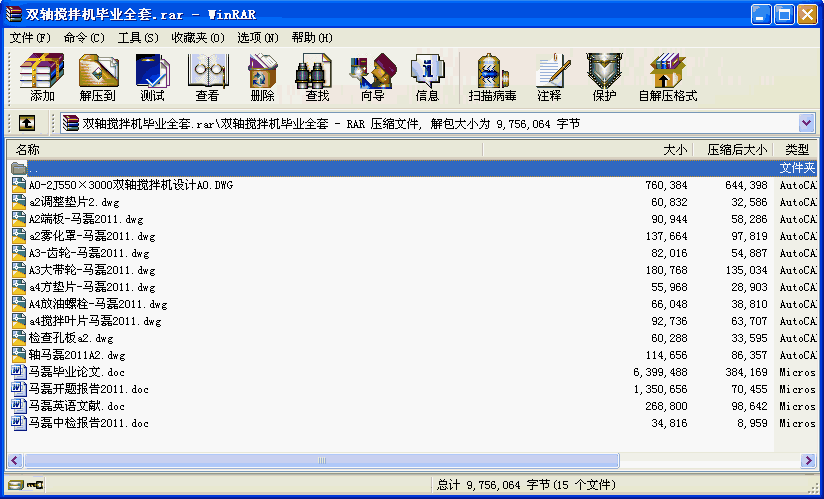The width and height of the screenshot is (824, 499).
Task: Run the 测试 (Test) archive tool
Action: 152,77
